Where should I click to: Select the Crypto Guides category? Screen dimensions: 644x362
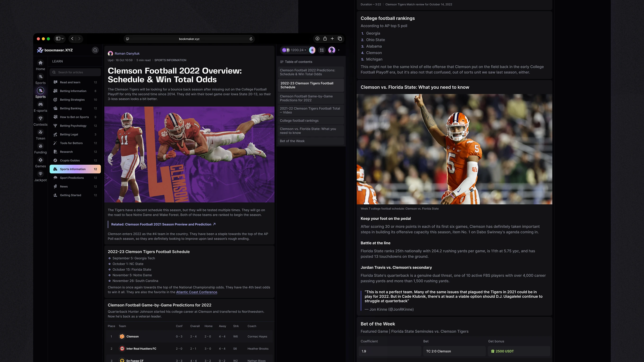70,160
